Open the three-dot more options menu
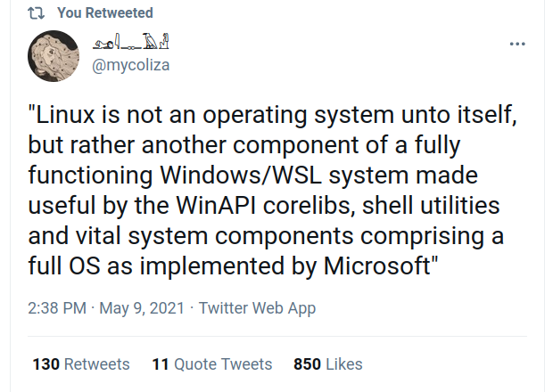Viewport: 553px width, 392px height. pyautogui.click(x=517, y=44)
